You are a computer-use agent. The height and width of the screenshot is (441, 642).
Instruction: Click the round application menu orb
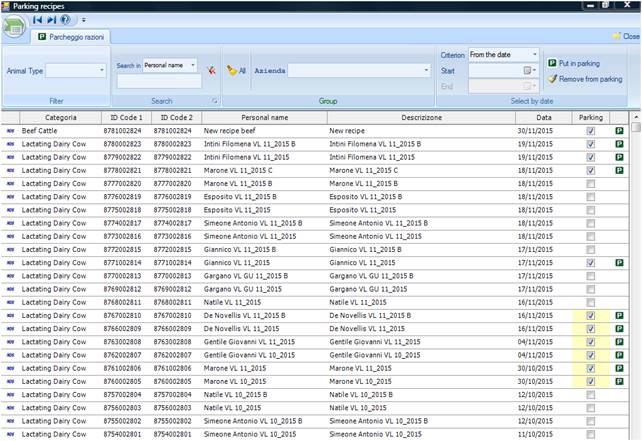click(14, 28)
